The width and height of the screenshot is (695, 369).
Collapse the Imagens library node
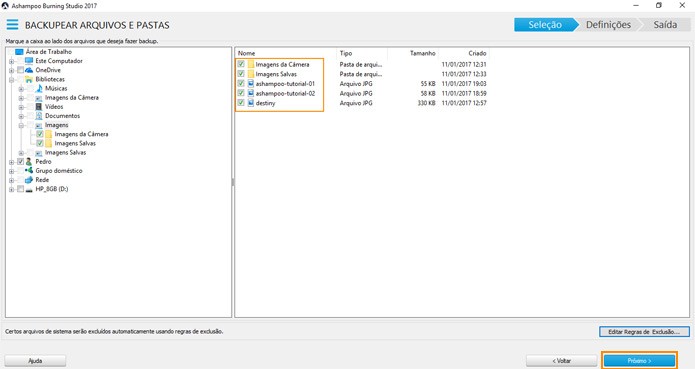[x=21, y=125]
